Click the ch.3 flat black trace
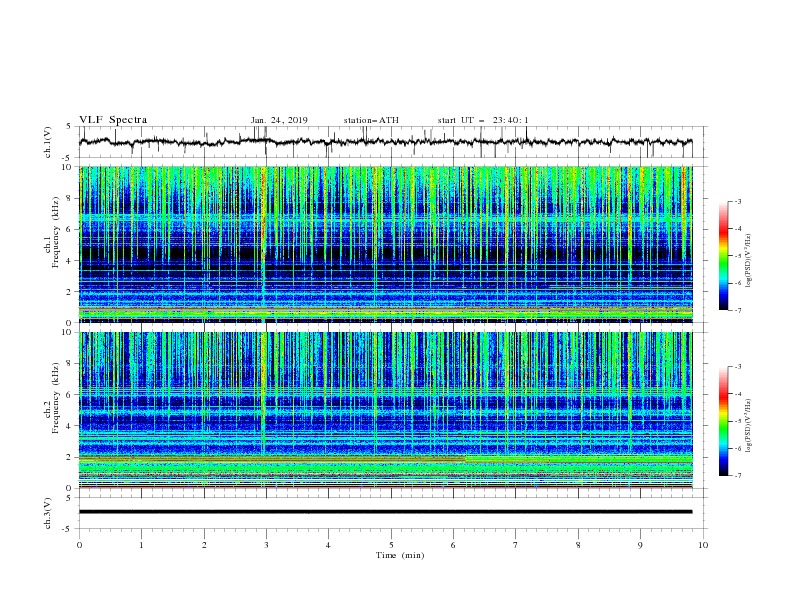Screen dimensions: 792x612 pos(385,512)
